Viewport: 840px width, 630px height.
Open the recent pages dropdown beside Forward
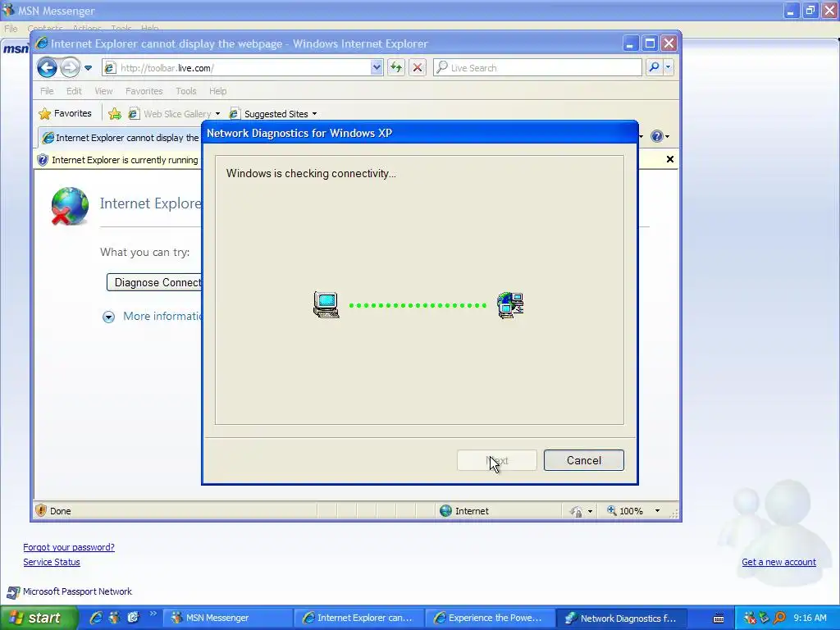point(89,68)
